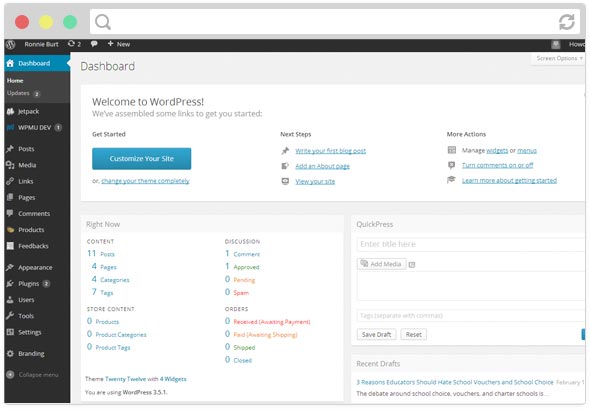Click the Pages icon in sidebar
This screenshot has height=410, width=590.
(x=10, y=197)
